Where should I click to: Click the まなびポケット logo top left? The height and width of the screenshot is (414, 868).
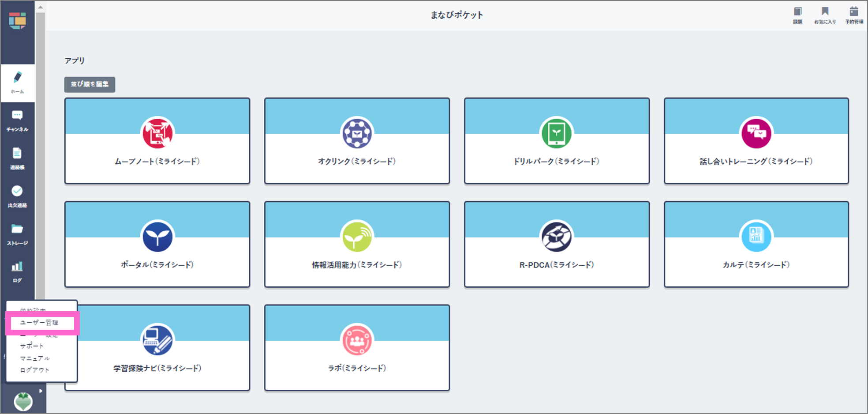pos(18,20)
